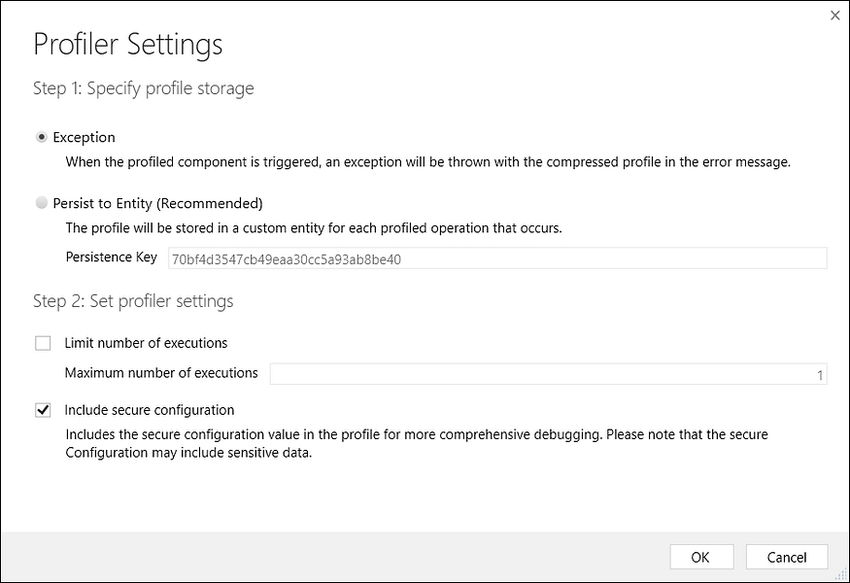Select the Exception radio button
The height and width of the screenshot is (583, 850).
[x=41, y=137]
